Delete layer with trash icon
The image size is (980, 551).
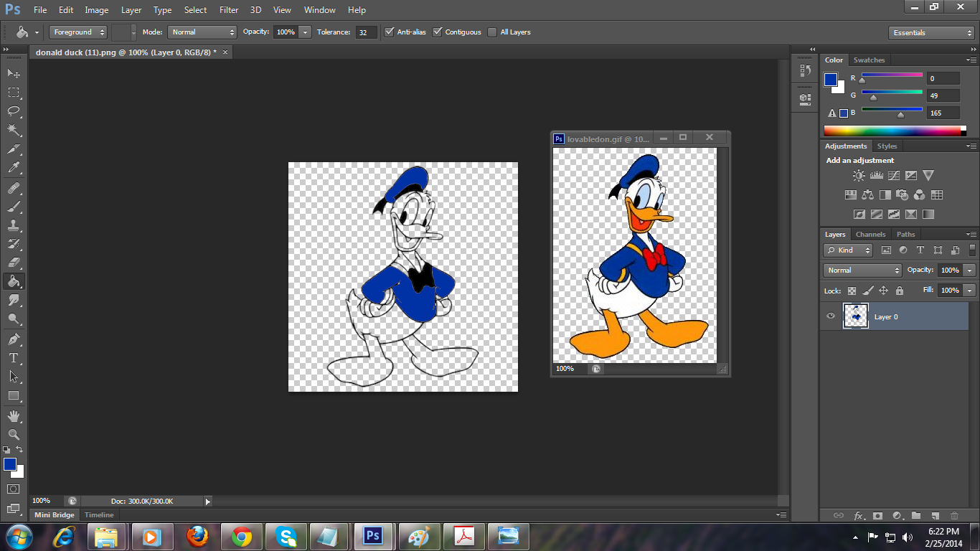pos(954,515)
